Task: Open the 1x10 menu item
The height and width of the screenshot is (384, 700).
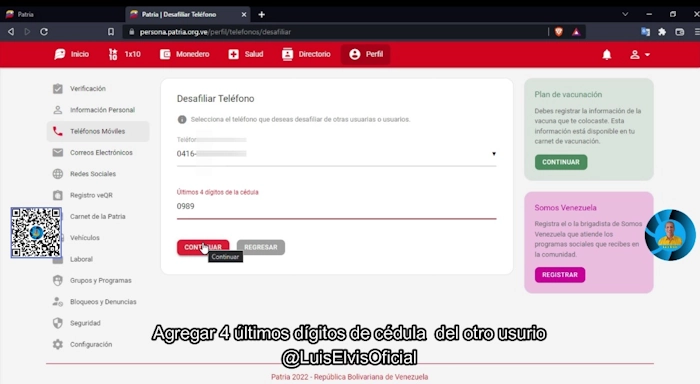Action: tap(125, 54)
